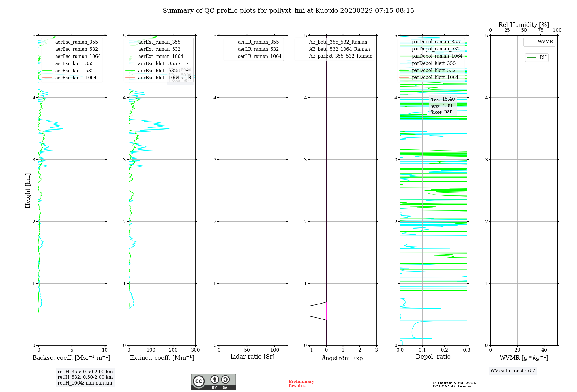
Task: Click the ShareAlike SA circular arrow icon
Action: (x=225, y=379)
